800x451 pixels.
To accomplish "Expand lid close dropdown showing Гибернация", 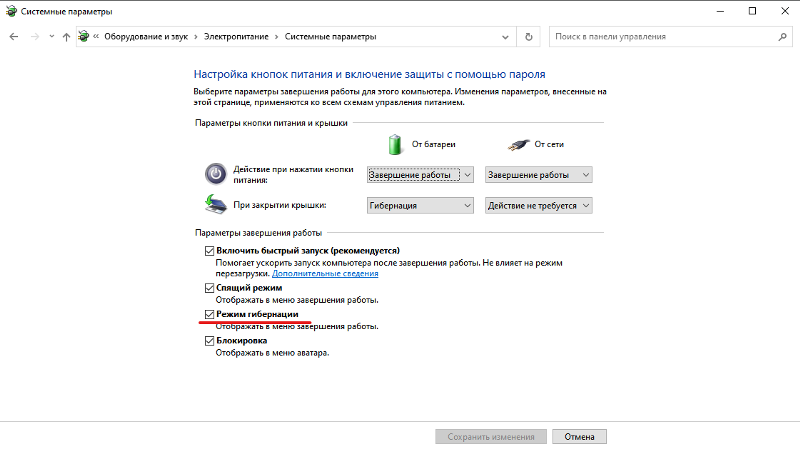I will 420,205.
